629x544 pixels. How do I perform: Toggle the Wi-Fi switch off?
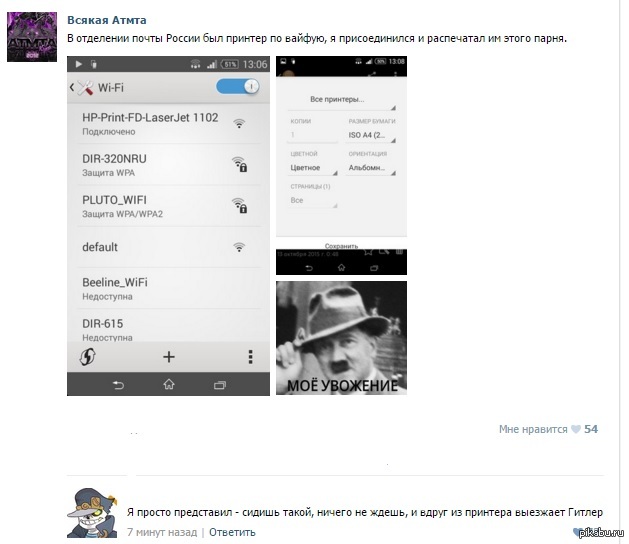tap(238, 87)
